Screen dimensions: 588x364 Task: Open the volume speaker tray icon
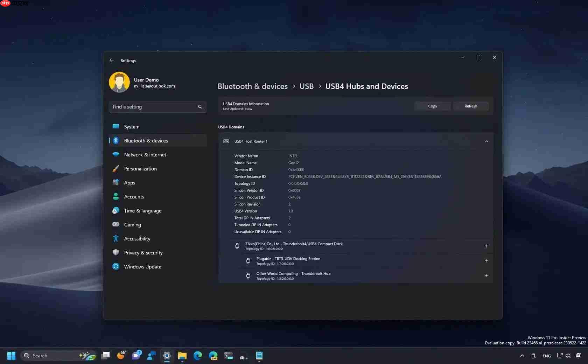[568, 356]
